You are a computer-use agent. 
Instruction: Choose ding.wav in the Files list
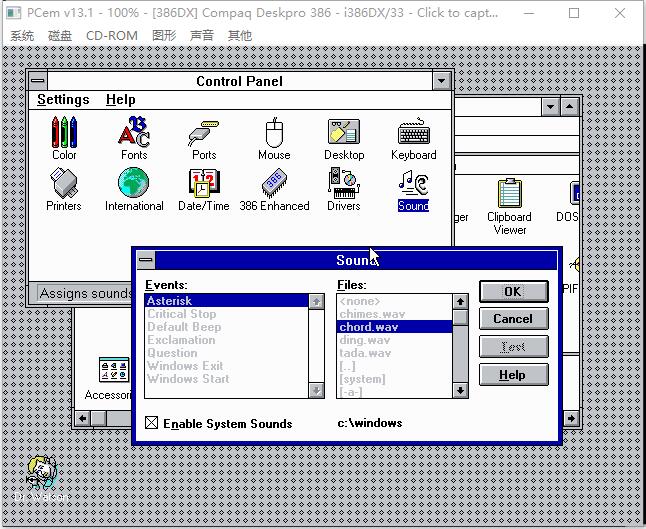coord(394,340)
